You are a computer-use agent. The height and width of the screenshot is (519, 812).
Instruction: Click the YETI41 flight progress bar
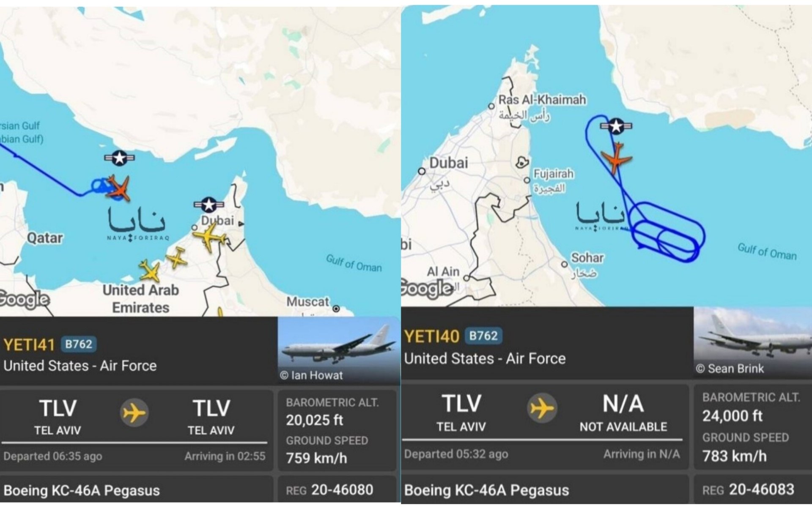pyautogui.click(x=134, y=443)
